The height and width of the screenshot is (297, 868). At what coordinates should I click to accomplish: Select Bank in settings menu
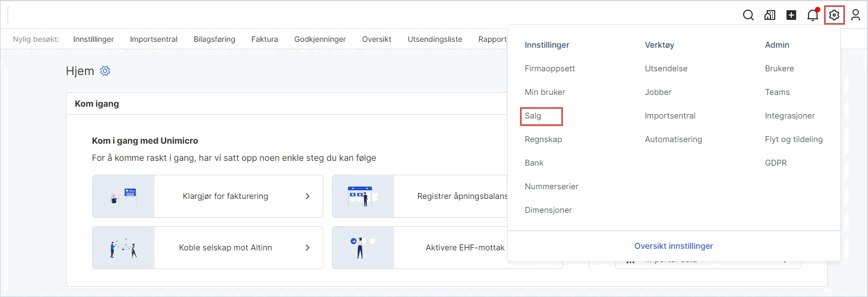534,163
